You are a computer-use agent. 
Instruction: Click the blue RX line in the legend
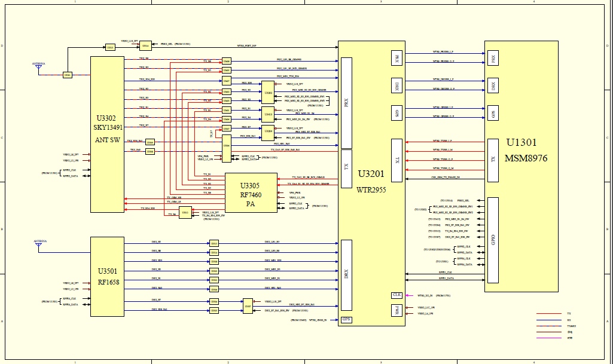(549, 320)
